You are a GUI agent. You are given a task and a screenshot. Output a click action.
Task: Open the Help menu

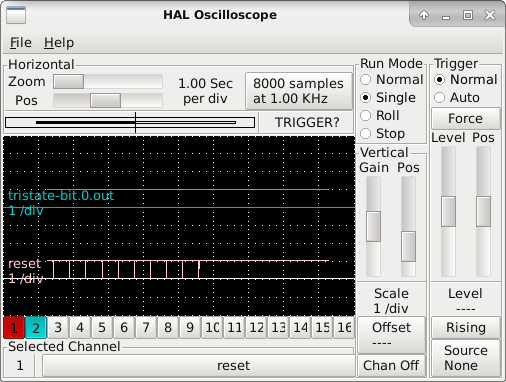point(59,43)
